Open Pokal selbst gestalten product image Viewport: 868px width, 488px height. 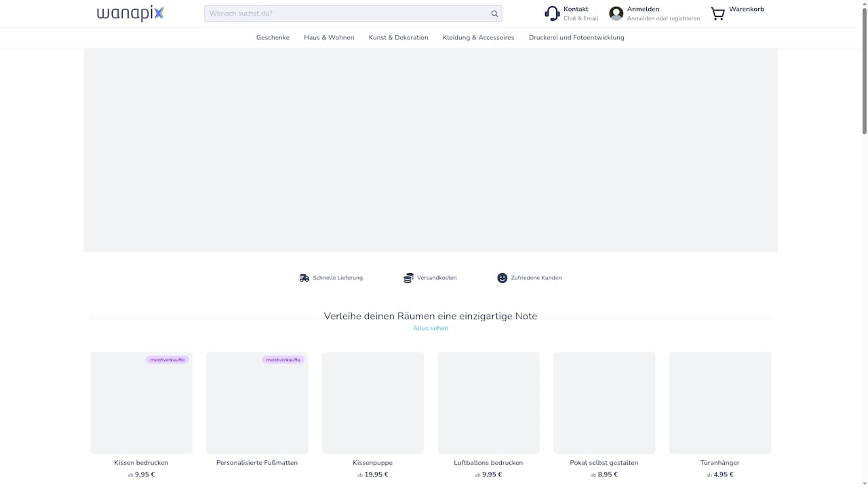pyautogui.click(x=604, y=403)
